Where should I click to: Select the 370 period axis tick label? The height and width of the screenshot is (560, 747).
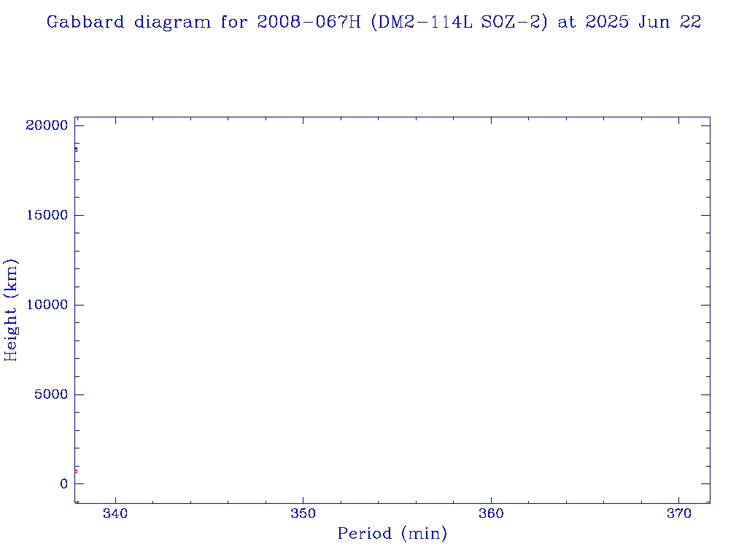pyautogui.click(x=678, y=513)
